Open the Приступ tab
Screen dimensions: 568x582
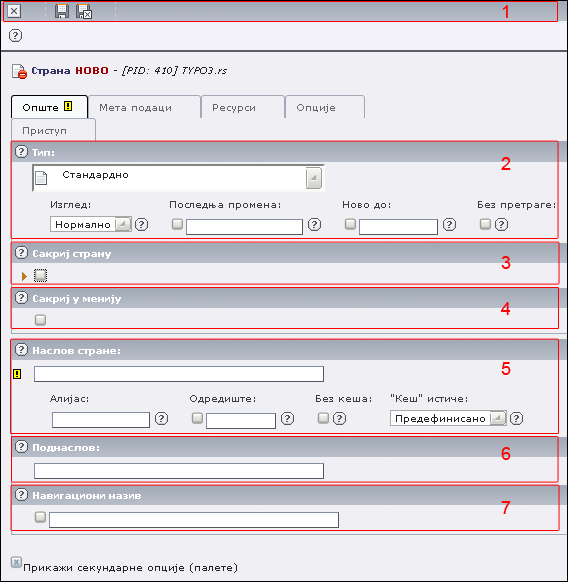(53, 130)
